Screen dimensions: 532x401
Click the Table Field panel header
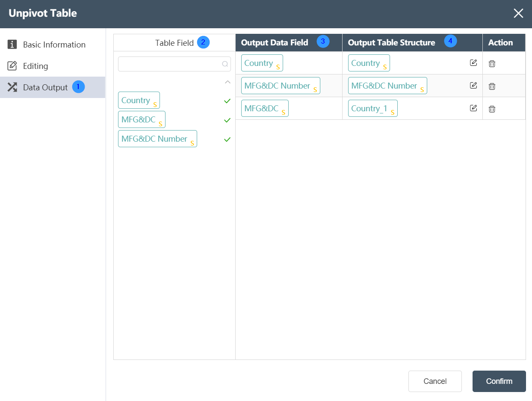(174, 43)
